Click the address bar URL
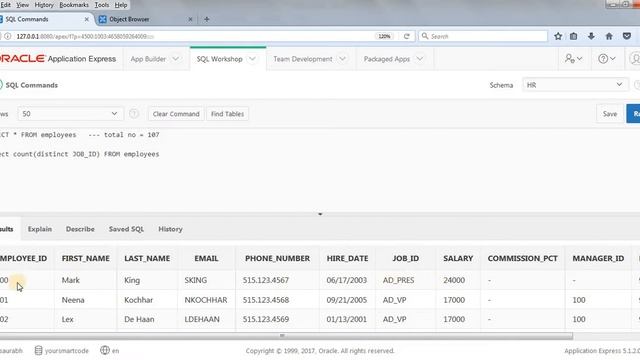 pos(85,36)
